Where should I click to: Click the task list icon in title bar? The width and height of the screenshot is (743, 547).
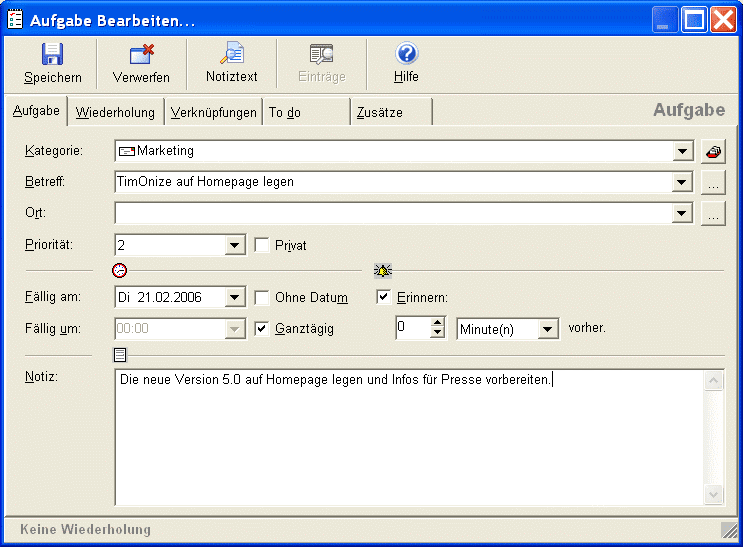tap(15, 20)
